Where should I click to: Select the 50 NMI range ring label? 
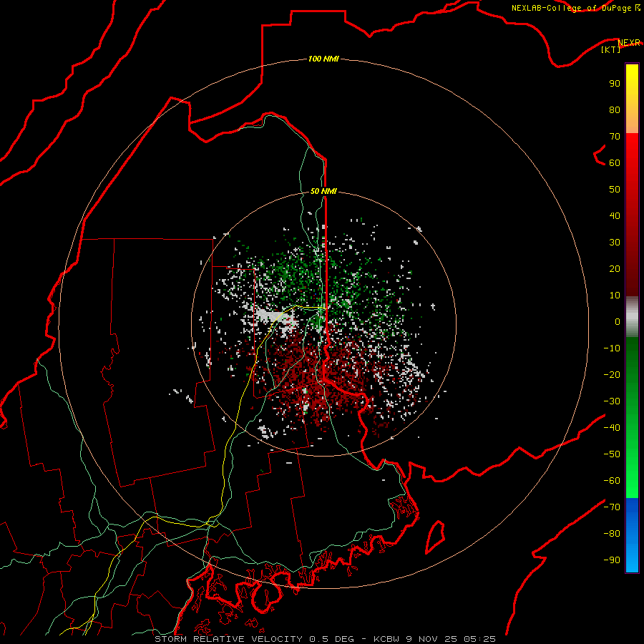click(x=323, y=191)
